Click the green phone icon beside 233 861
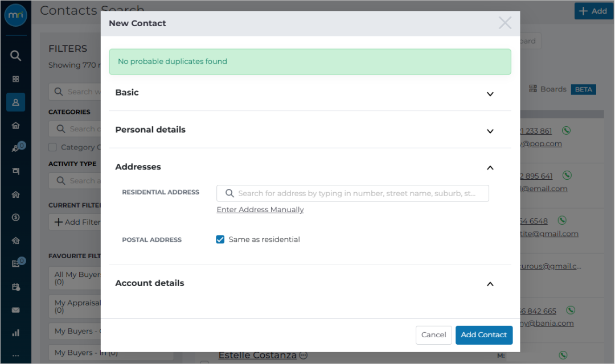 [x=566, y=130]
